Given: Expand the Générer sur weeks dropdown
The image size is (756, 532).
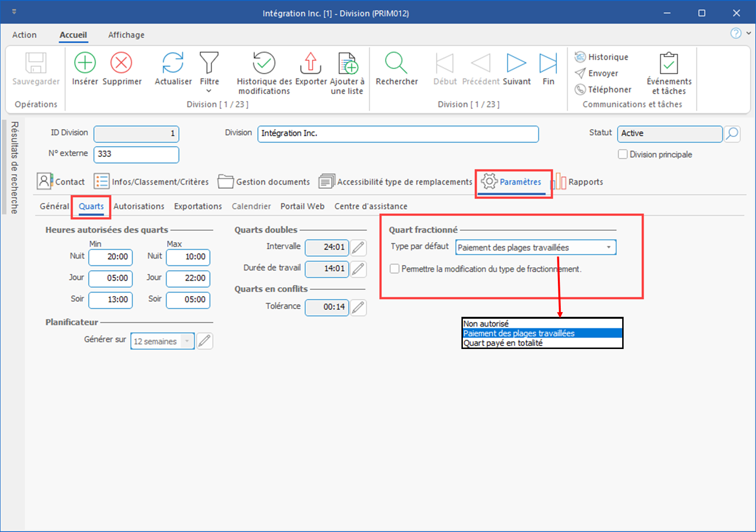Looking at the screenshot, I should [x=187, y=341].
